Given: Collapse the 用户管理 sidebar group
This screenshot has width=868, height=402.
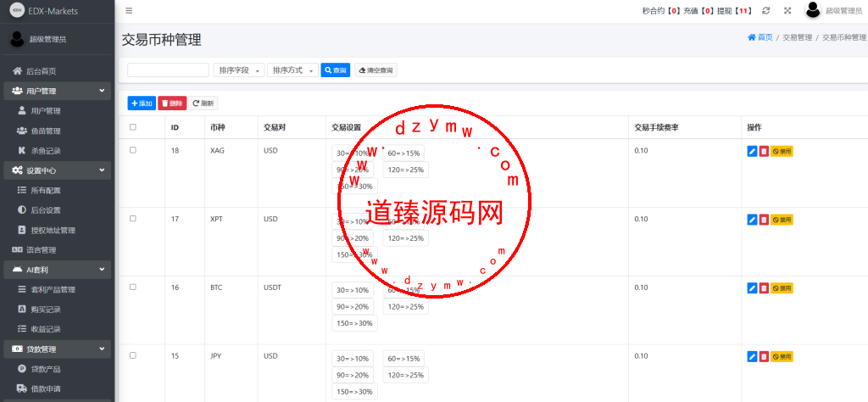Looking at the screenshot, I should pos(57,91).
